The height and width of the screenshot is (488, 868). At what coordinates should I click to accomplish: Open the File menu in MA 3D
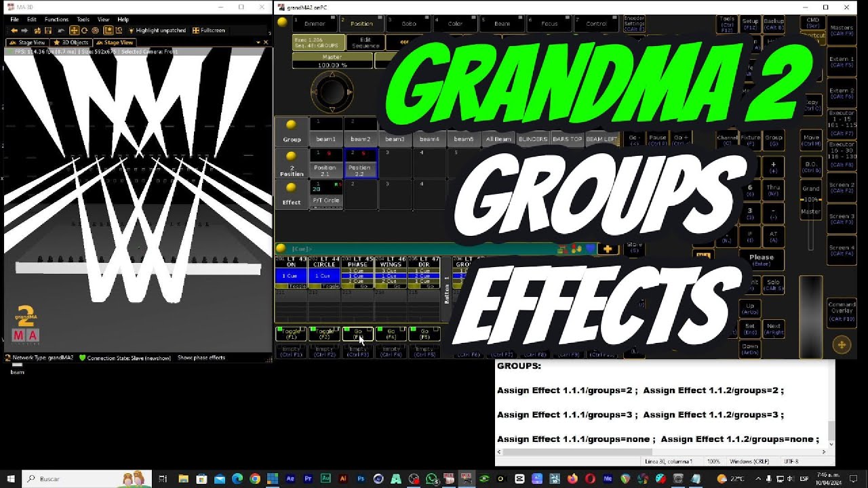click(x=14, y=20)
